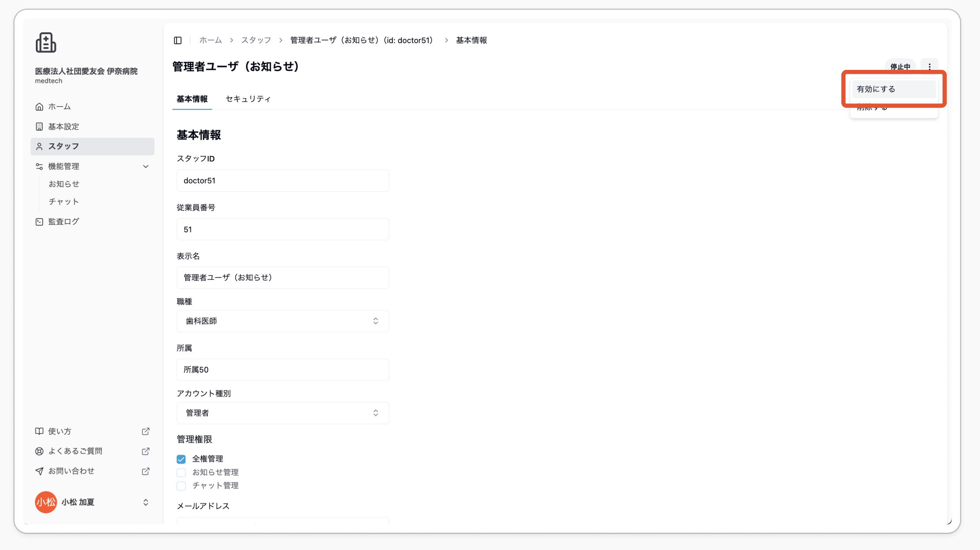Image resolution: width=980 pixels, height=550 pixels.
Task: Switch to the セキュリティ tab
Action: (x=248, y=99)
